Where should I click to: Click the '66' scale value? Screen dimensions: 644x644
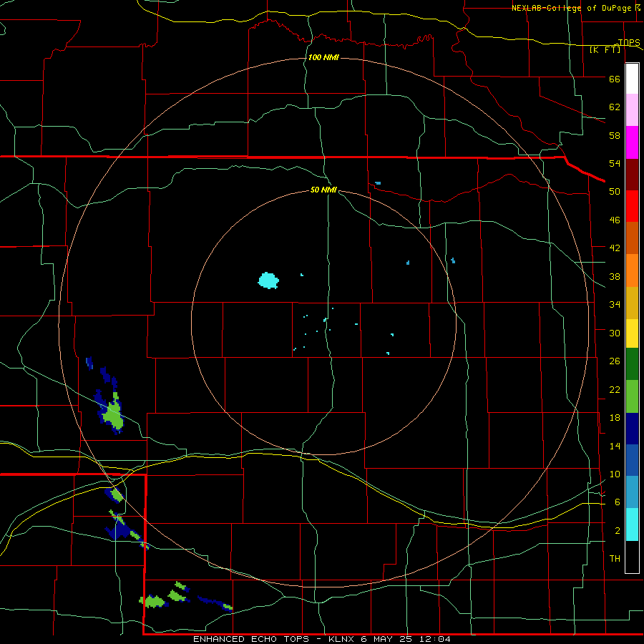tap(615, 79)
